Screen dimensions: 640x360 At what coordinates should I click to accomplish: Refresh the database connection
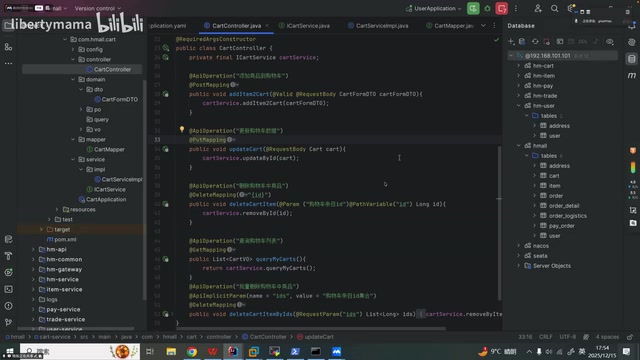535,42
